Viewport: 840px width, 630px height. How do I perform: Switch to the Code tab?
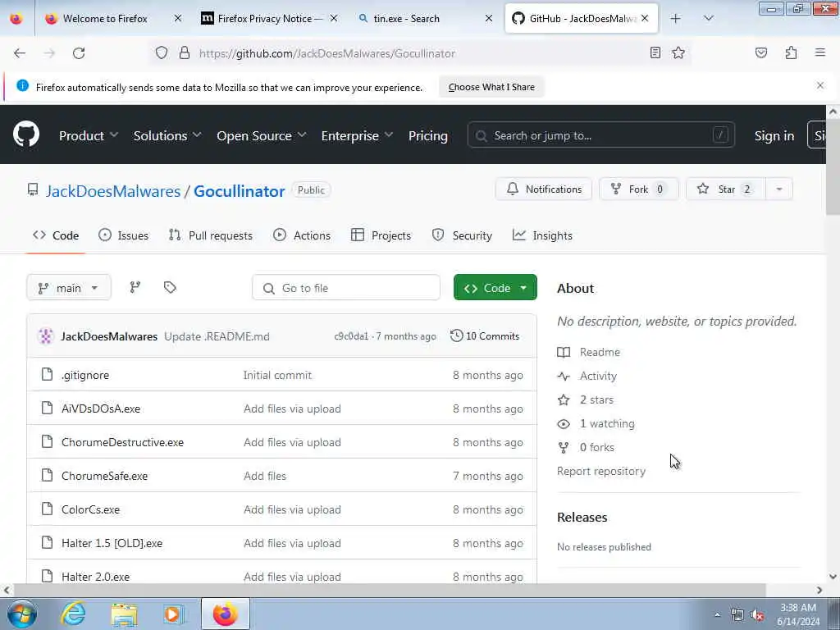click(56, 235)
